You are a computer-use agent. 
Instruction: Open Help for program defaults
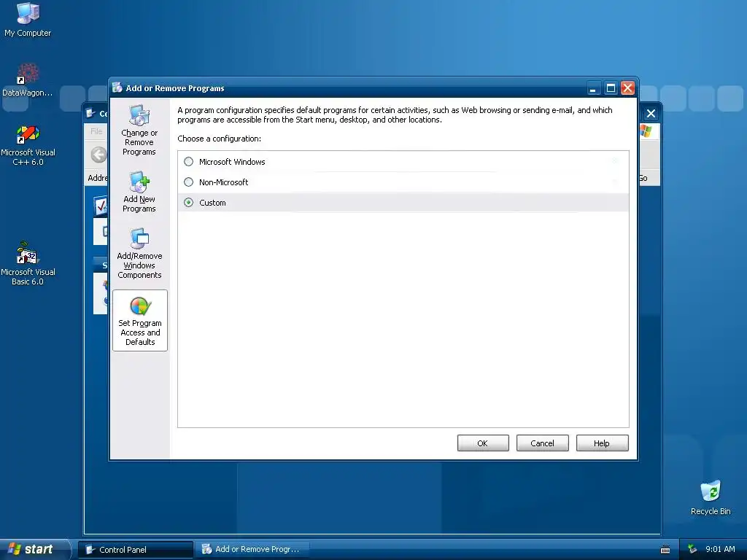[x=602, y=443]
